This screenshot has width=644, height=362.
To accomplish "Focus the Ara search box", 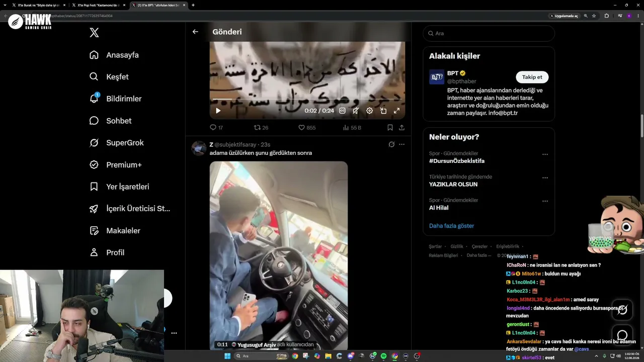I will 489,33.
